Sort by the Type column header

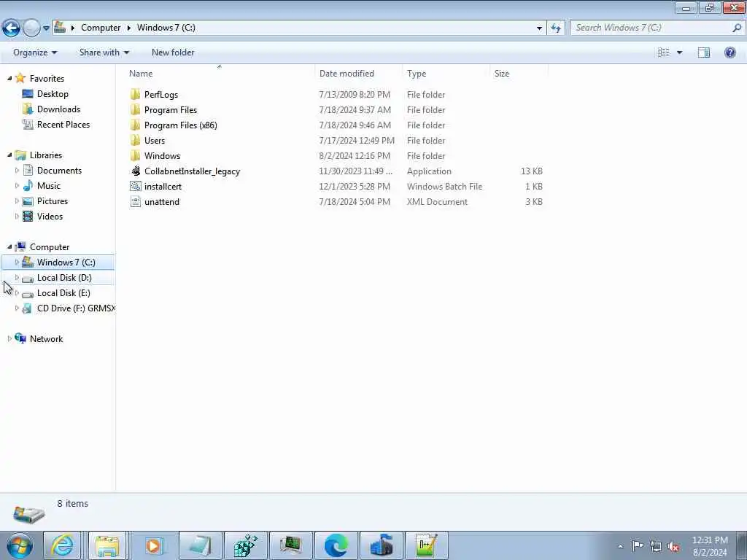click(417, 74)
